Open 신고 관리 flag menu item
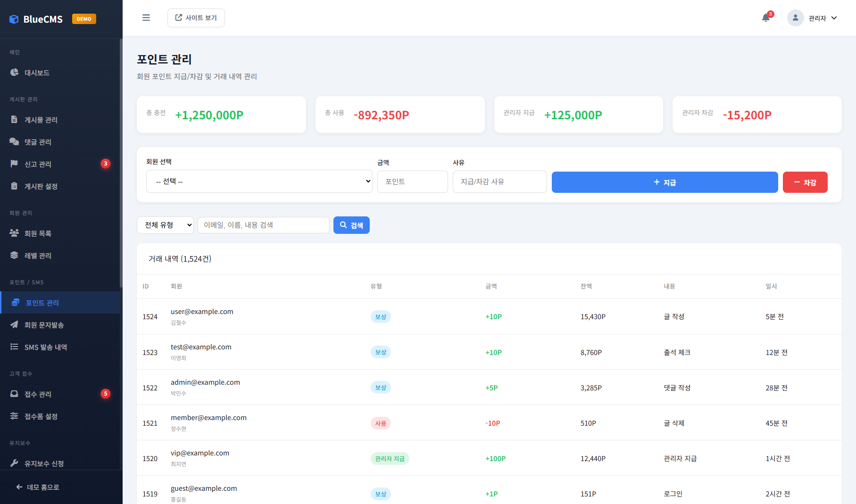Viewport: 856px width, 504px height. pyautogui.click(x=38, y=164)
